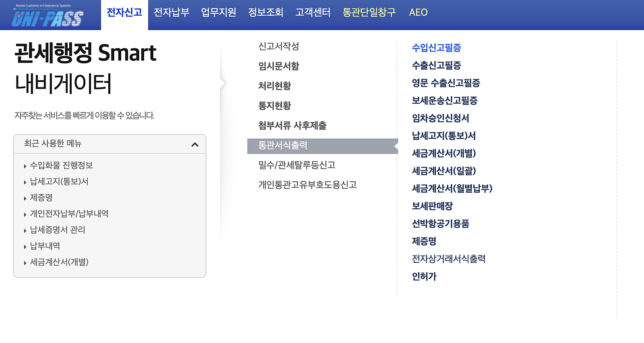
Task: Open the 정보조회 top menu
Action: click(266, 12)
